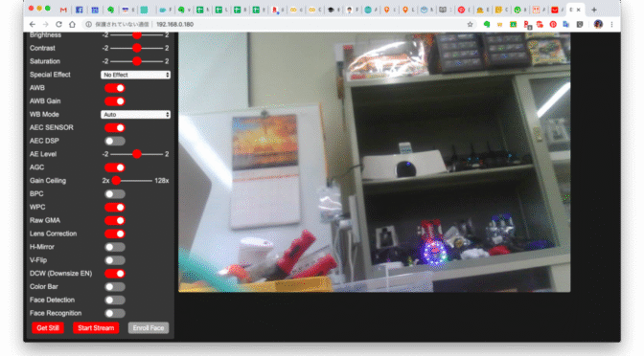This screenshot has height=356, width=644.
Task: Click the profile avatar in the toolbar
Action: [x=598, y=25]
